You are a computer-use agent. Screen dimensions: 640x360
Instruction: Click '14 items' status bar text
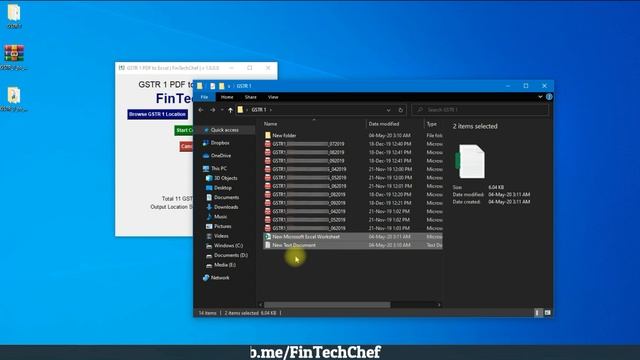tap(208, 313)
